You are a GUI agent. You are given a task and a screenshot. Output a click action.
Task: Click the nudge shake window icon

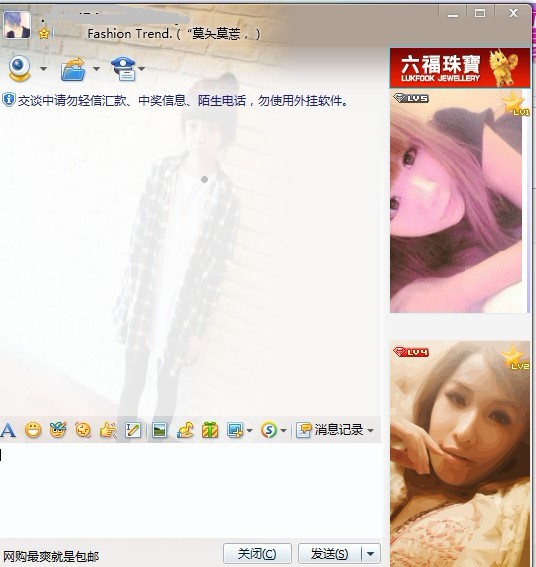click(x=83, y=430)
